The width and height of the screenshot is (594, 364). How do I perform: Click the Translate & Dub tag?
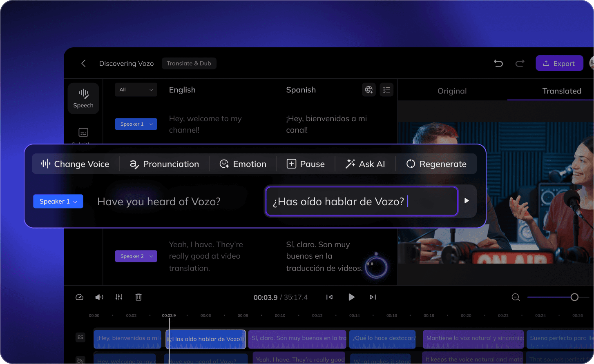coord(189,63)
